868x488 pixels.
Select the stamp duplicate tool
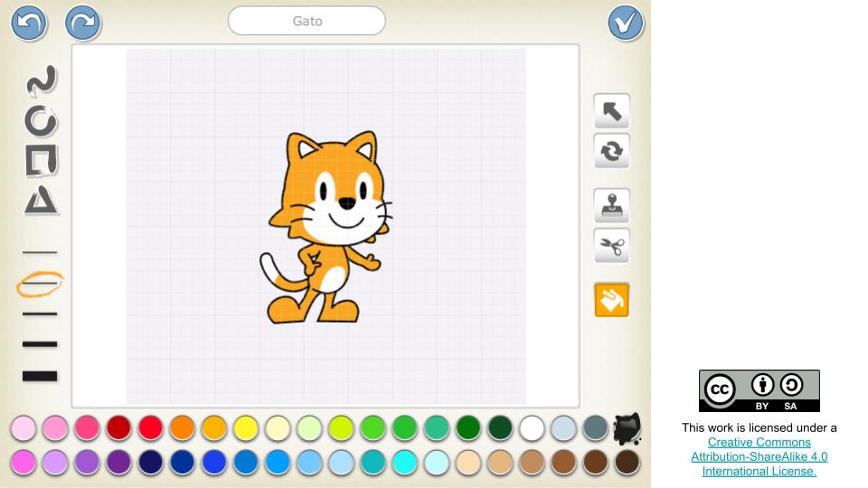pyautogui.click(x=612, y=206)
